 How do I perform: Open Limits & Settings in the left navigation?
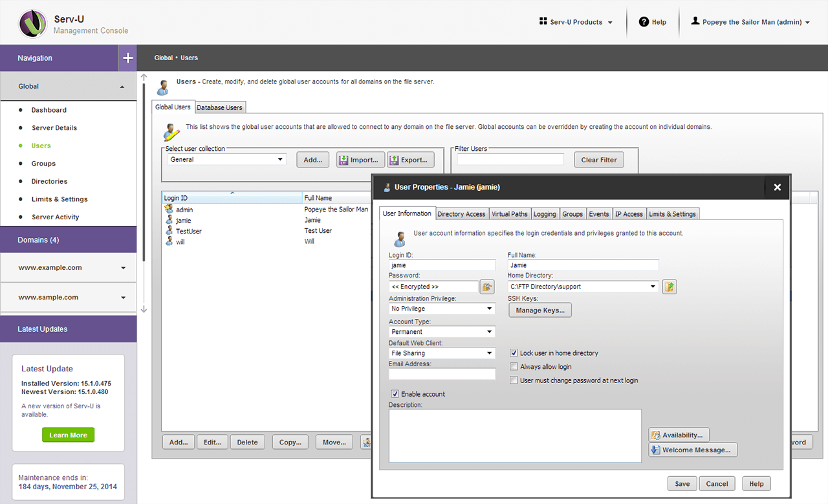click(x=60, y=199)
